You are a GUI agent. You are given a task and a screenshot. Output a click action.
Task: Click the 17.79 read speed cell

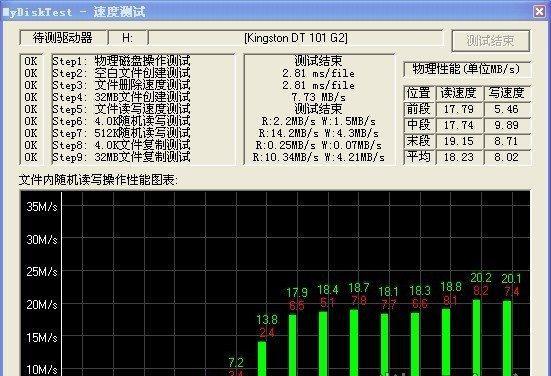click(x=459, y=109)
